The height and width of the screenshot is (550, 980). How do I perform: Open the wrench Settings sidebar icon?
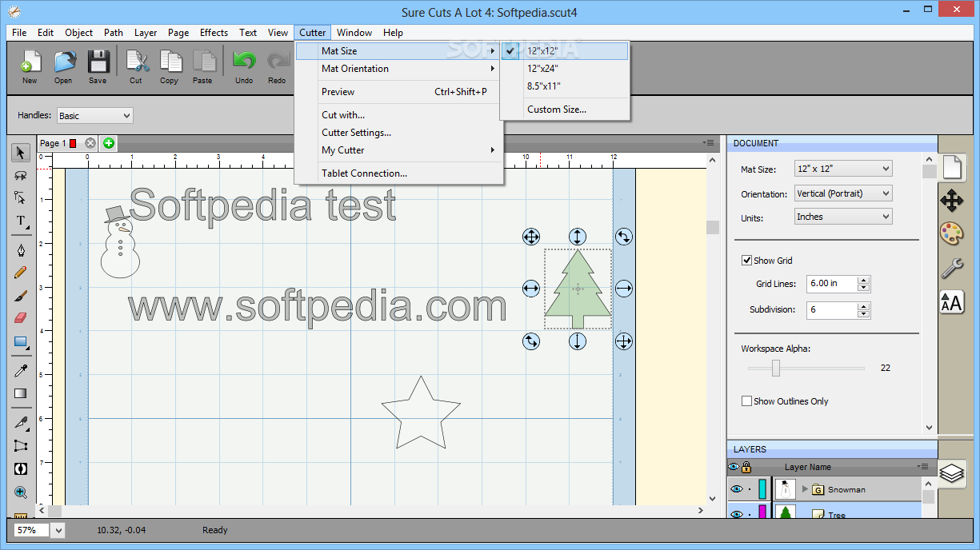click(951, 268)
